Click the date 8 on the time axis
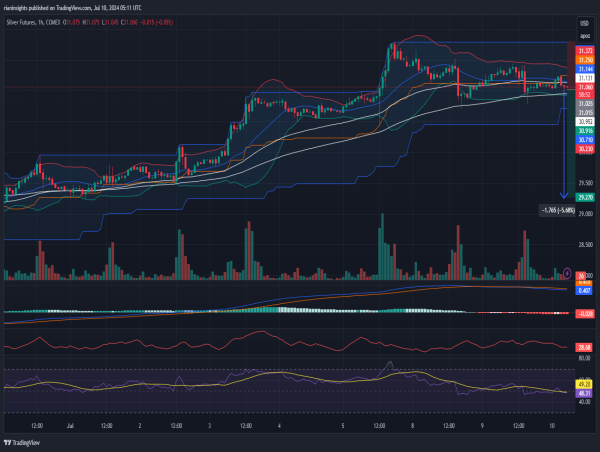 412,426
